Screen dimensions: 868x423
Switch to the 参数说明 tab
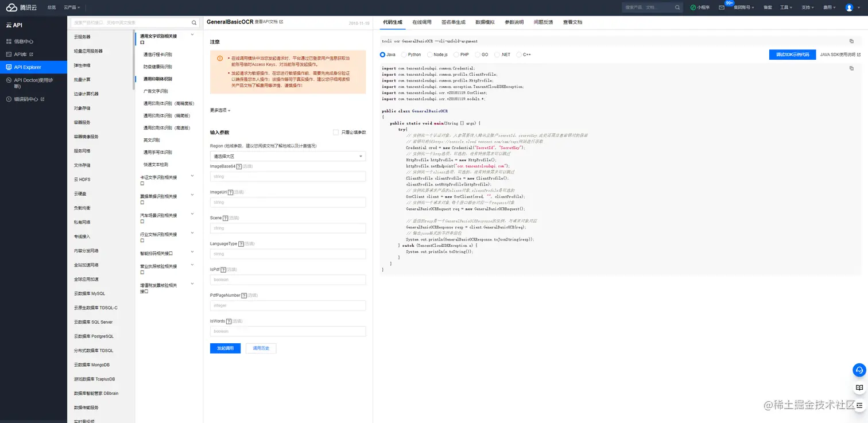click(514, 22)
